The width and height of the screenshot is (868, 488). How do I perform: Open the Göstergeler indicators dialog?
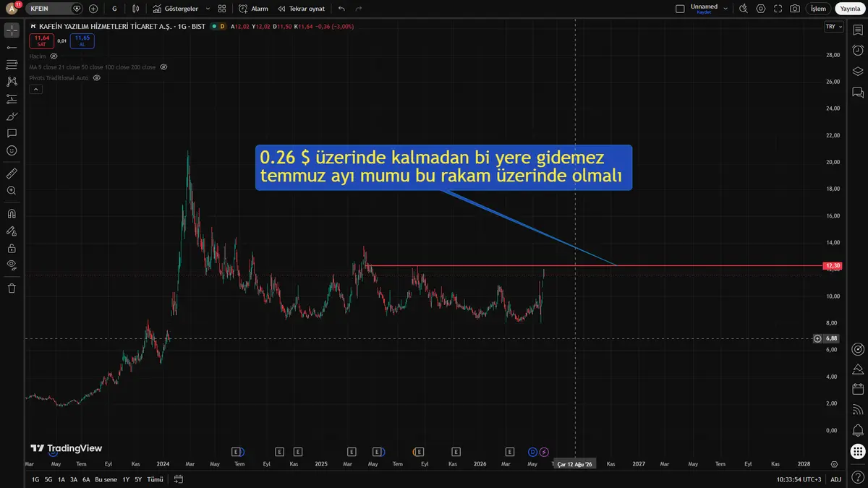pos(176,9)
